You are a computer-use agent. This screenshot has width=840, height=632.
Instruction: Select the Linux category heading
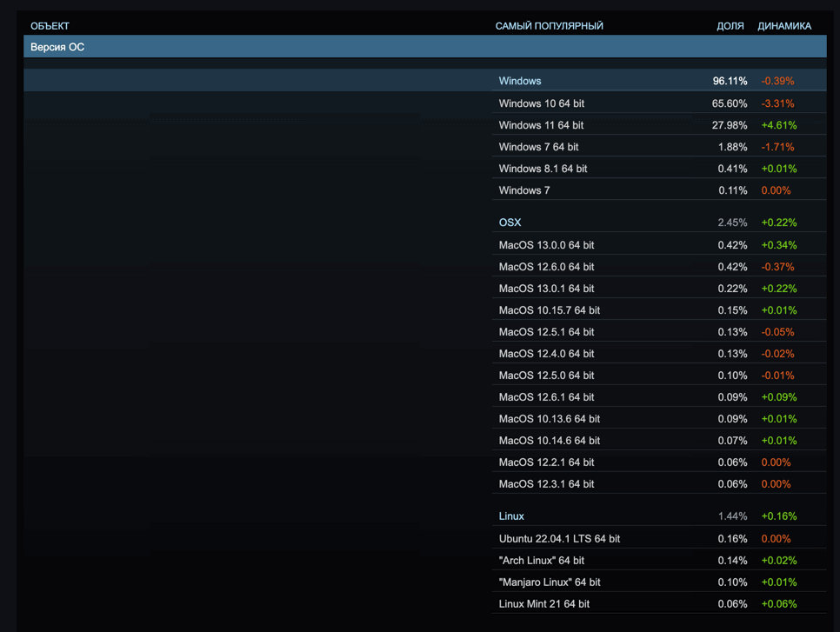[511, 516]
